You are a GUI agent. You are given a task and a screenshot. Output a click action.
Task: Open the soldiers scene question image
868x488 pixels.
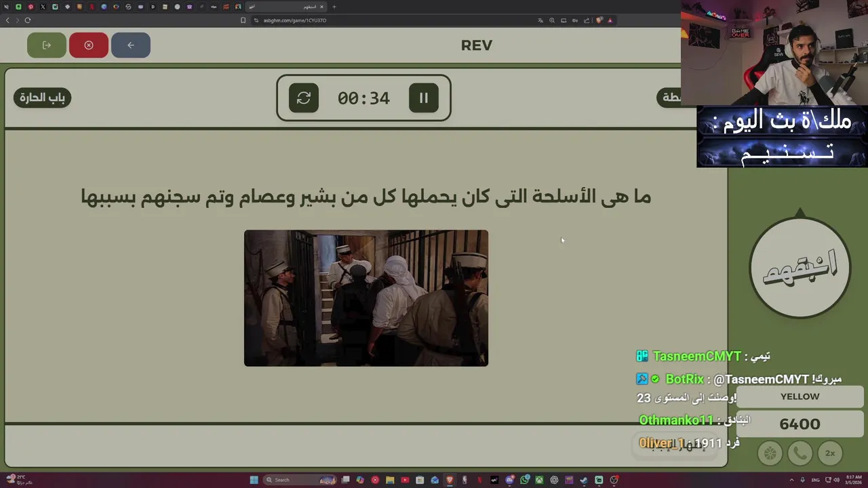point(366,298)
